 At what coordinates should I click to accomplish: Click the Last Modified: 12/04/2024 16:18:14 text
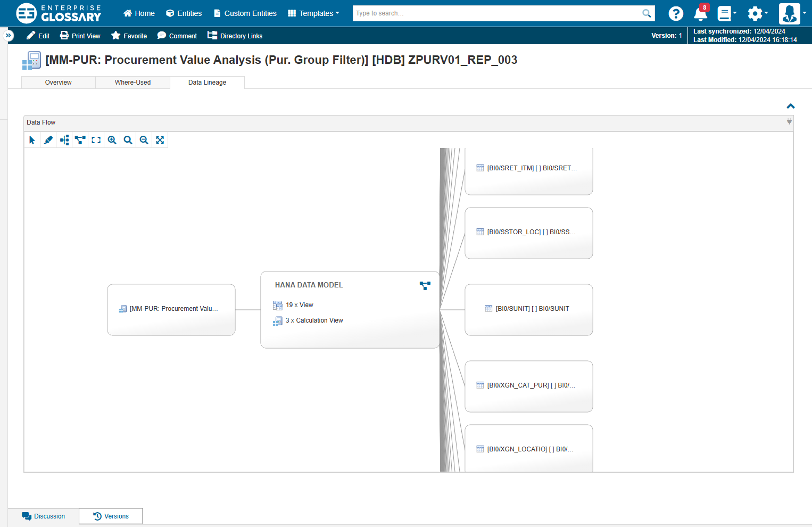pyautogui.click(x=745, y=40)
